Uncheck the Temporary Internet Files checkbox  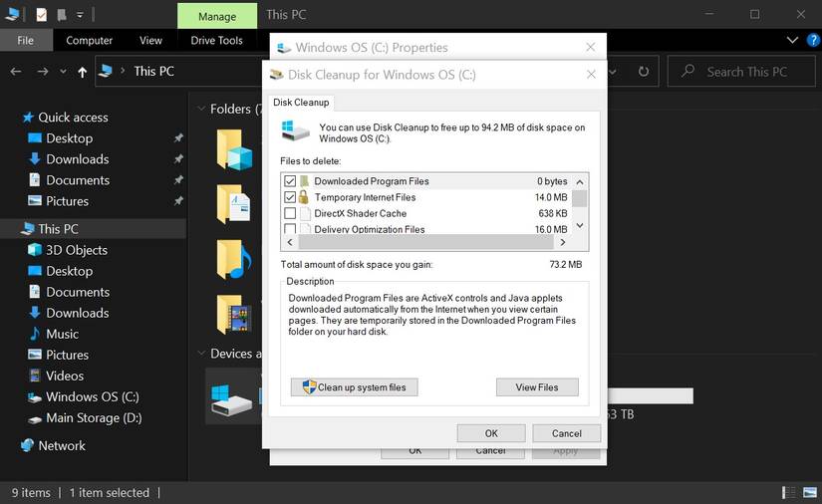[x=290, y=197]
